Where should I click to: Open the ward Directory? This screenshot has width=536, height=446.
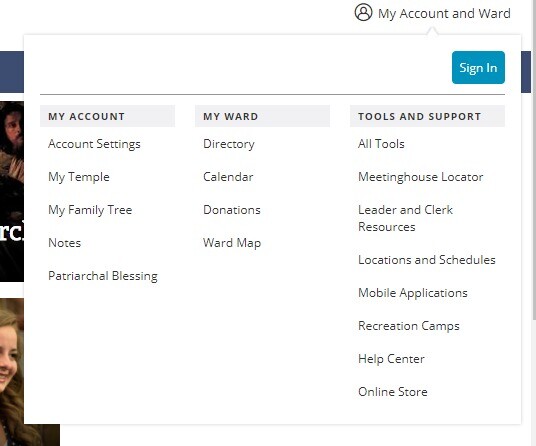[229, 144]
